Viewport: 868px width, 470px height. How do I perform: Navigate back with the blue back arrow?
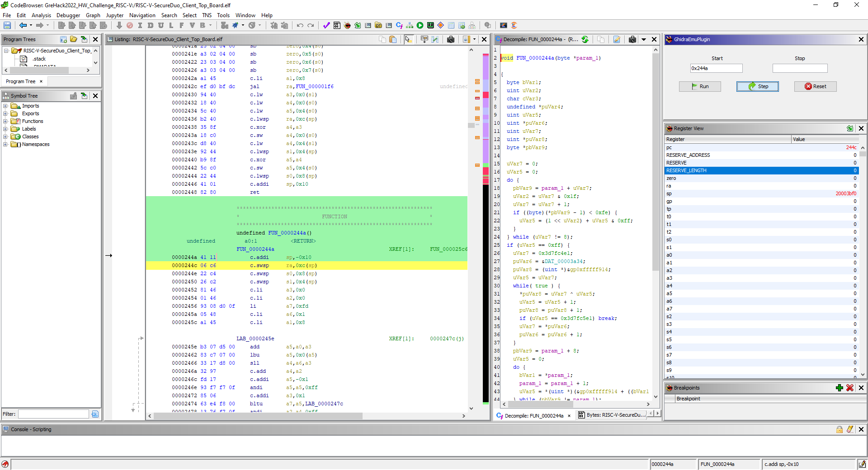coord(23,25)
